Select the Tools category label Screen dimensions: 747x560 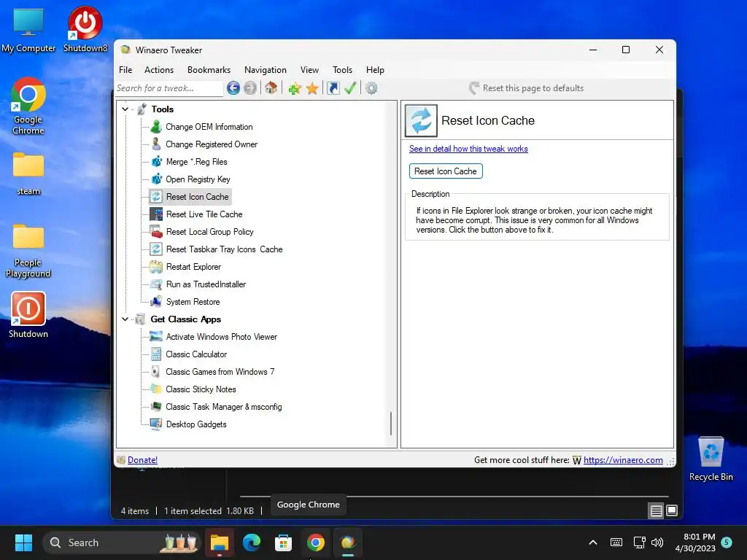[163, 109]
